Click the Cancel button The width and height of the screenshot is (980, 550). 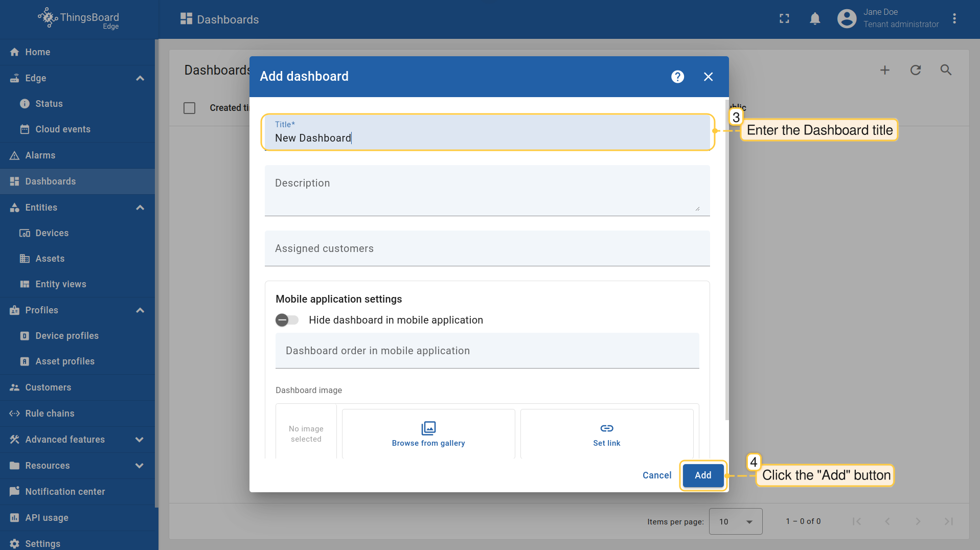pyautogui.click(x=656, y=475)
